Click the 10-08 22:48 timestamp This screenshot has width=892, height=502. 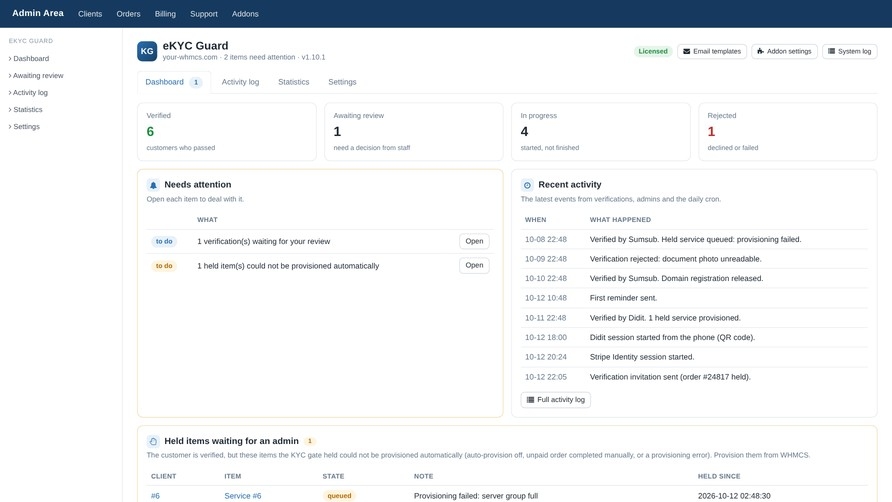point(546,240)
